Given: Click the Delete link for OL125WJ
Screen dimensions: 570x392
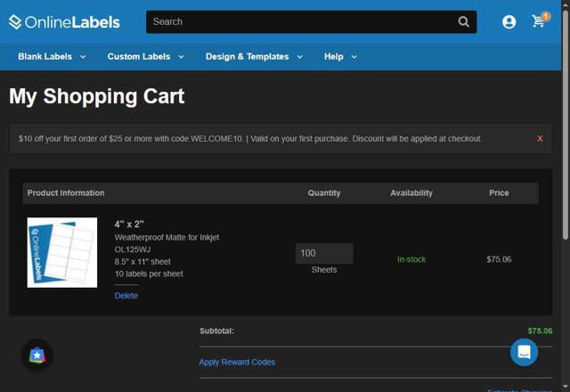Looking at the screenshot, I should click(126, 296).
